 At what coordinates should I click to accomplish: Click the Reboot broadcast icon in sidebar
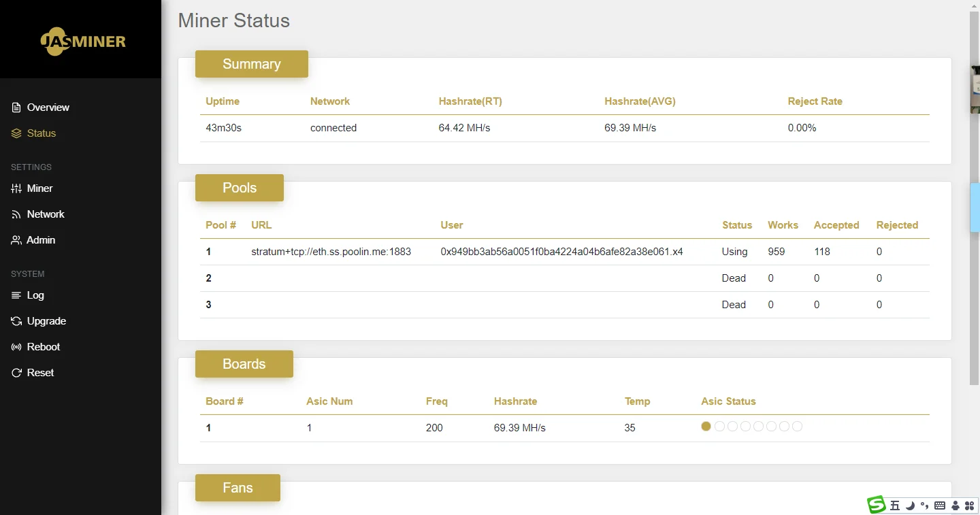pyautogui.click(x=16, y=347)
